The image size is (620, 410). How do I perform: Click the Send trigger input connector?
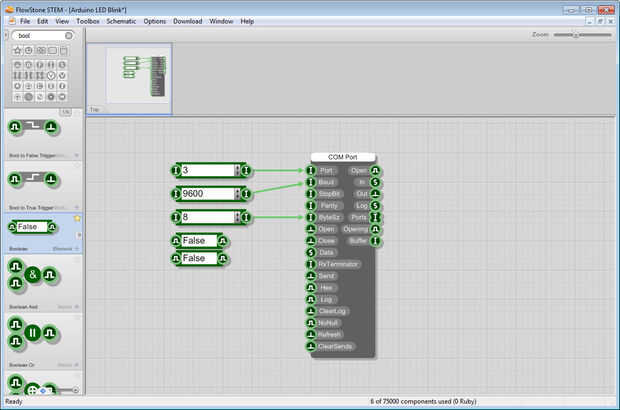pyautogui.click(x=311, y=276)
